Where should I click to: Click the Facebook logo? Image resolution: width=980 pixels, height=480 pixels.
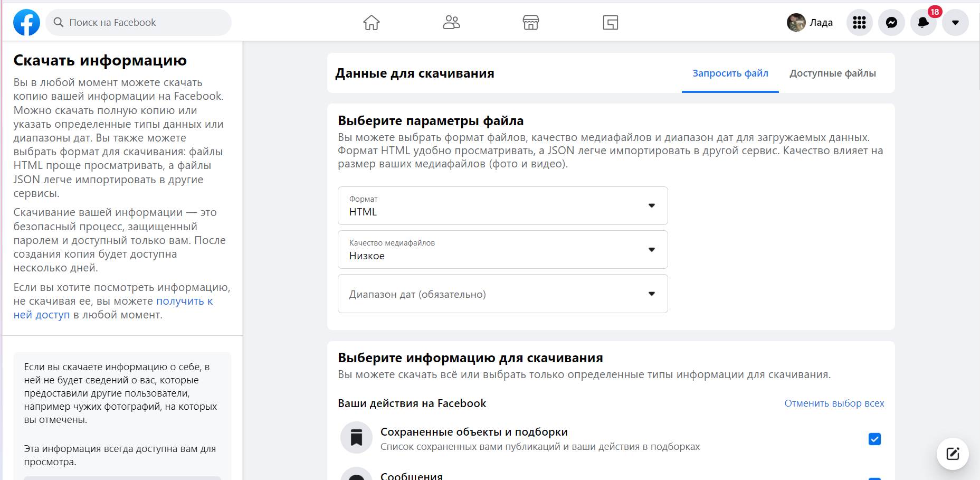tap(26, 23)
